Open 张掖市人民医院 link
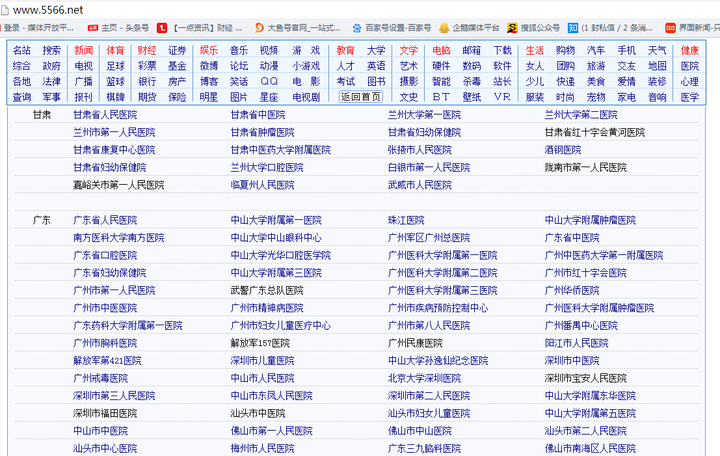The image size is (720, 456). click(420, 150)
